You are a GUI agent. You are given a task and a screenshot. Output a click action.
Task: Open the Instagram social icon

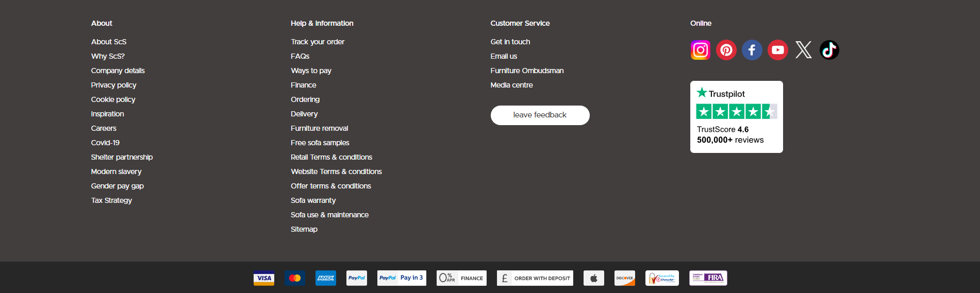pos(700,50)
